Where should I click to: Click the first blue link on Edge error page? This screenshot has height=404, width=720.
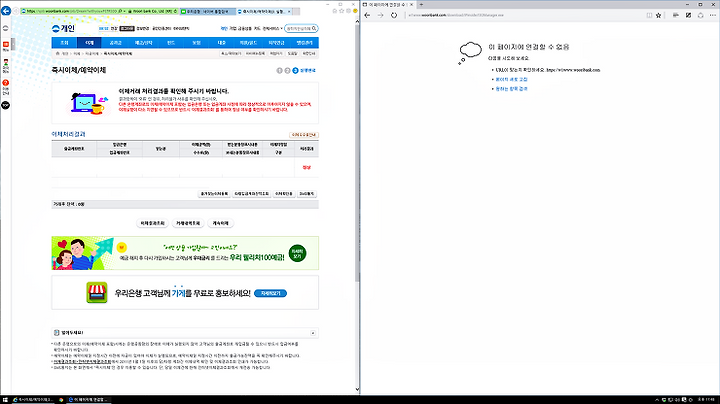point(511,79)
